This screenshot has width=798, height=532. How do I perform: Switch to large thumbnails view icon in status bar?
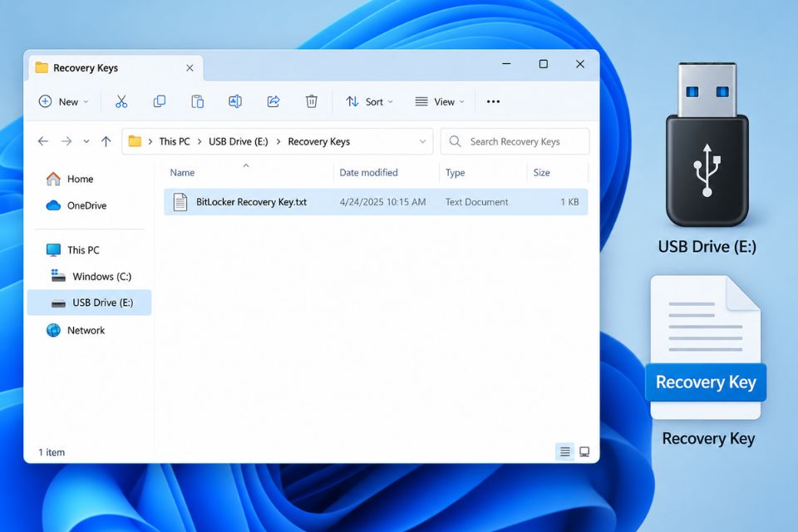pyautogui.click(x=584, y=451)
